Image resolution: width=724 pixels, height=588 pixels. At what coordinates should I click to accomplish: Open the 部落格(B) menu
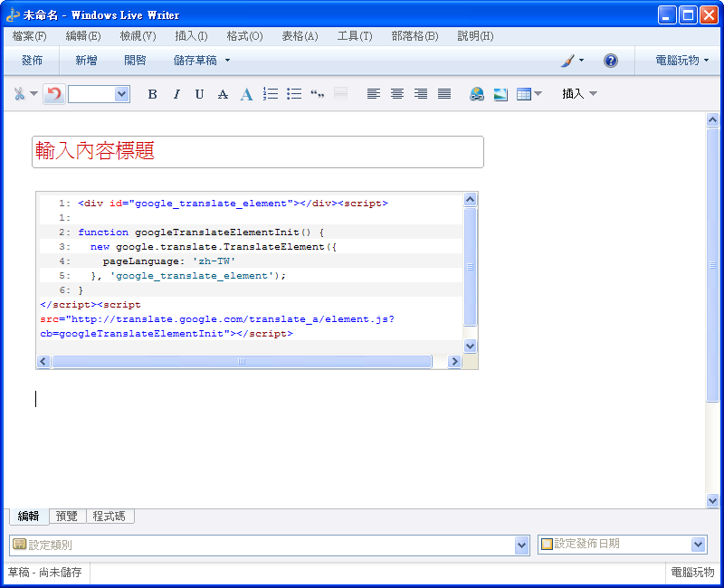(414, 36)
